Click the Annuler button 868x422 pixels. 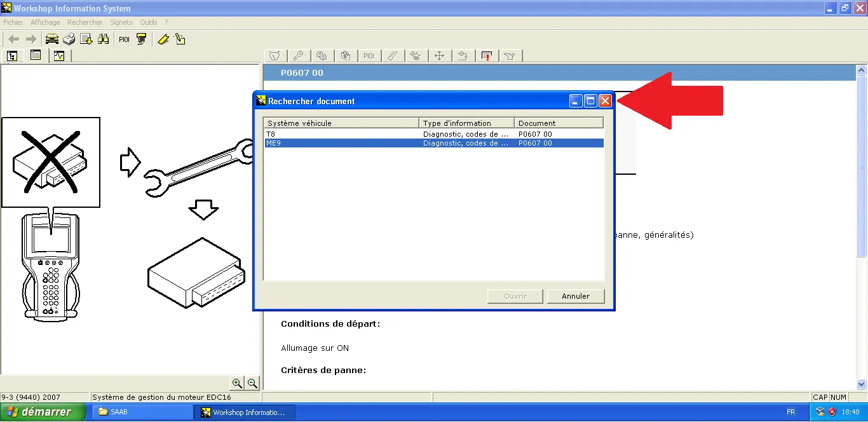tap(576, 296)
